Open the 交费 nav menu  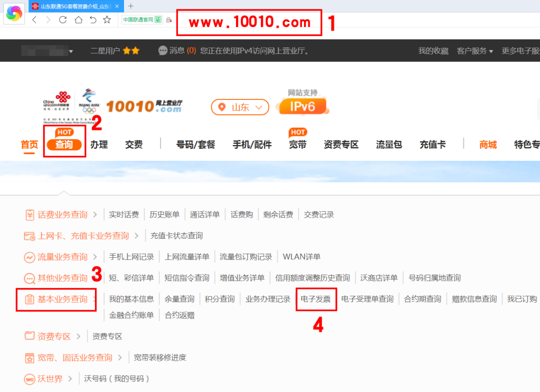134,144
